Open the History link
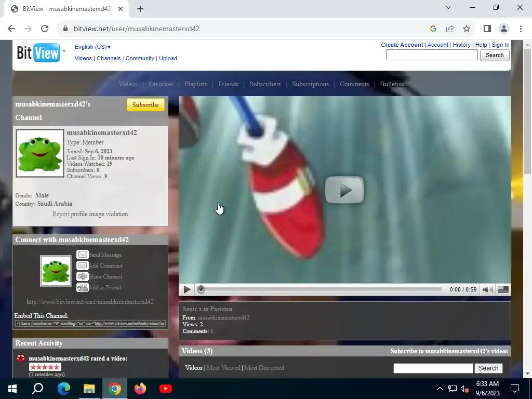Screen dimensions: 532x399 pos(461,45)
